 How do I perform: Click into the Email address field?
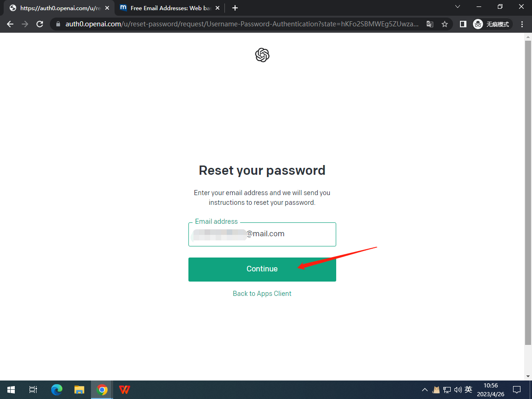click(x=262, y=234)
